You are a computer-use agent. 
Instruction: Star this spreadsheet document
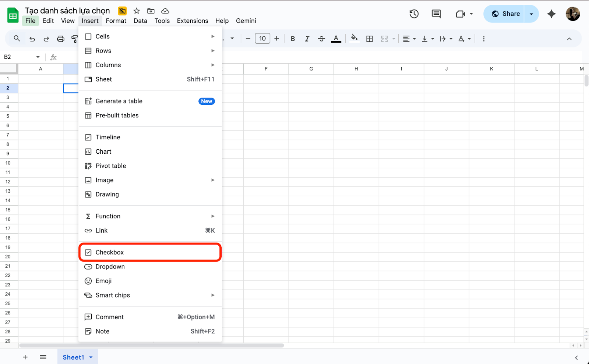click(137, 11)
